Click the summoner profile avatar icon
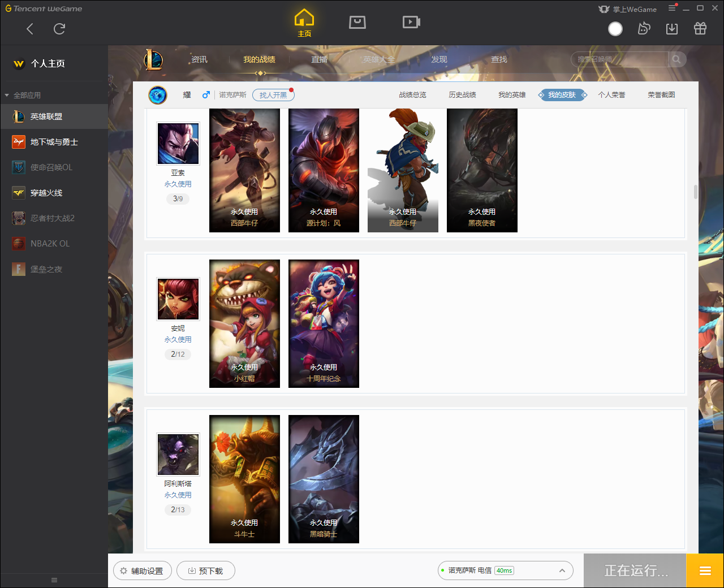This screenshot has width=724, height=588. coord(158,95)
